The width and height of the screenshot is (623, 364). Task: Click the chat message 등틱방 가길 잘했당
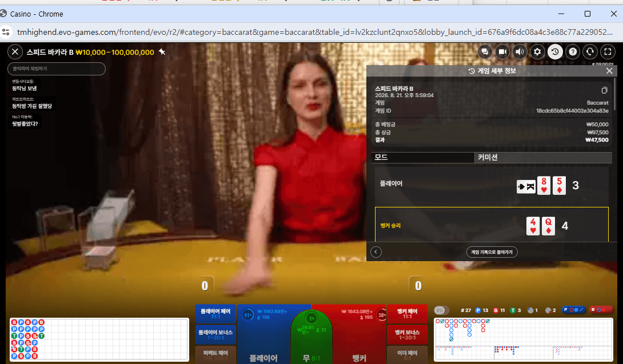32,106
